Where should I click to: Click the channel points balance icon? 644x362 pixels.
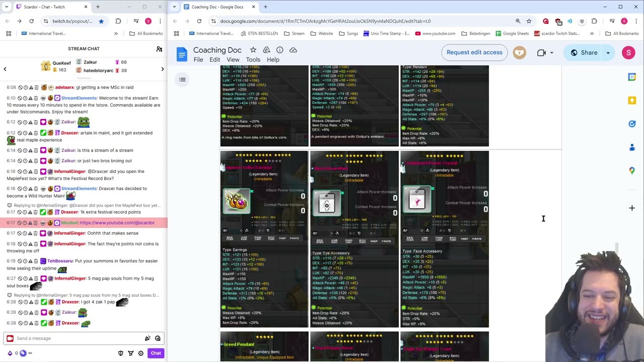pos(23,353)
